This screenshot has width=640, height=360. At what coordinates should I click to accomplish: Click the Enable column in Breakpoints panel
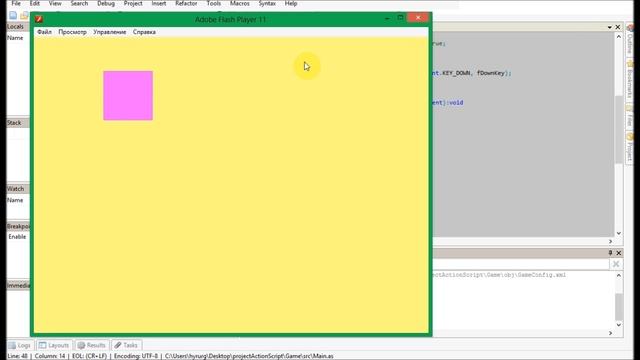(18, 237)
